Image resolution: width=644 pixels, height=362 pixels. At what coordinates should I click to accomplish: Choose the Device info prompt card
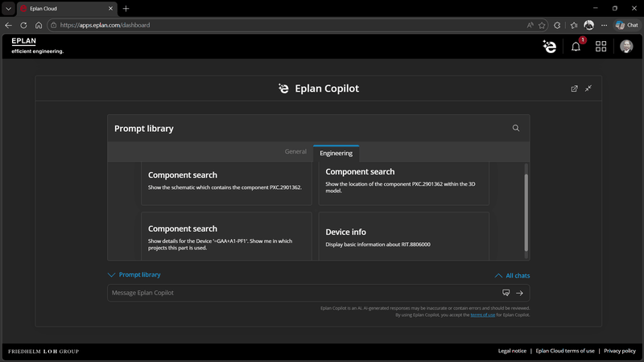(x=404, y=236)
